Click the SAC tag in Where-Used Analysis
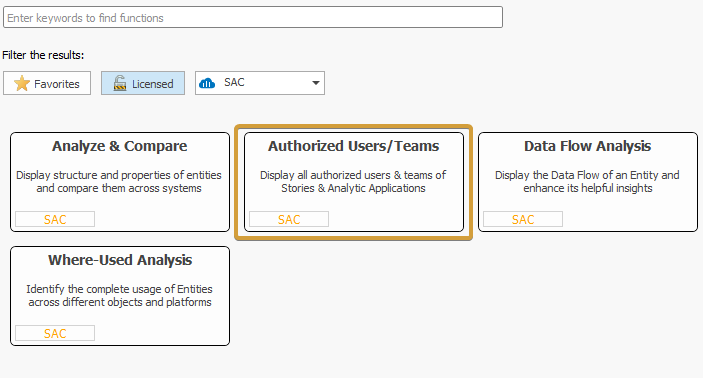 click(x=55, y=333)
